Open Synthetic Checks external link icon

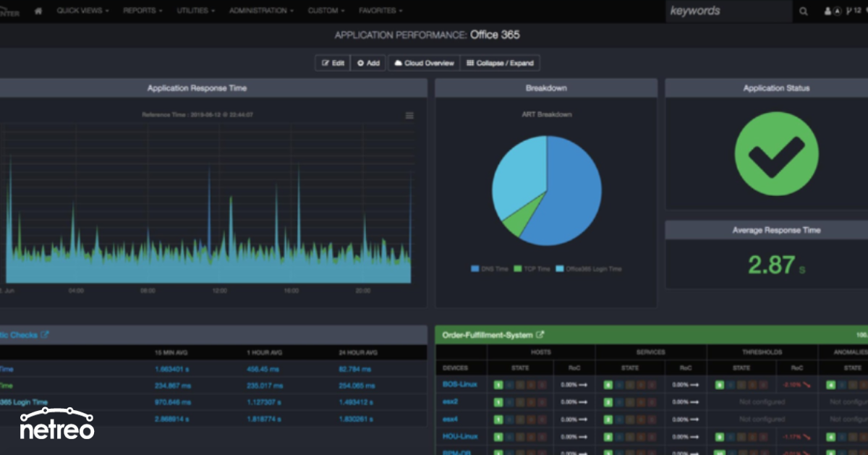click(x=45, y=335)
